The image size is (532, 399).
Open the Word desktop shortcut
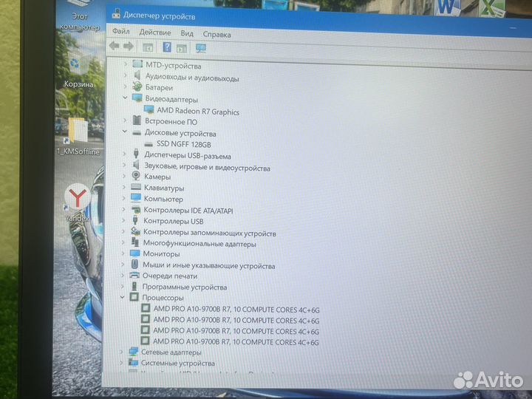coord(447,7)
